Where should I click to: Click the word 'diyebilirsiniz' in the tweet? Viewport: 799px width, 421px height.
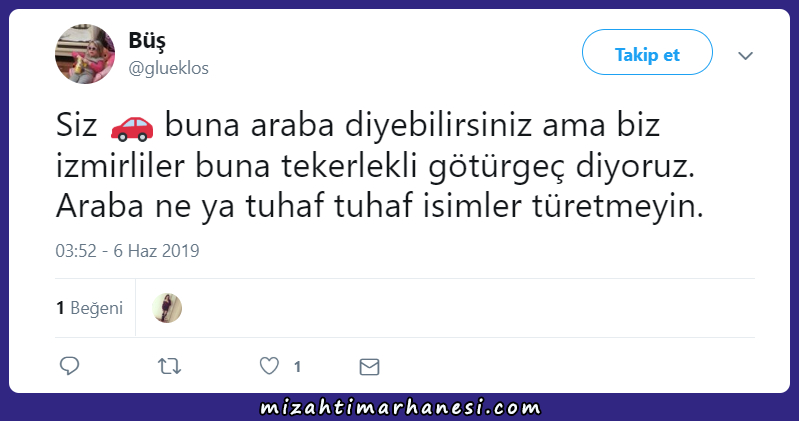pos(439,125)
